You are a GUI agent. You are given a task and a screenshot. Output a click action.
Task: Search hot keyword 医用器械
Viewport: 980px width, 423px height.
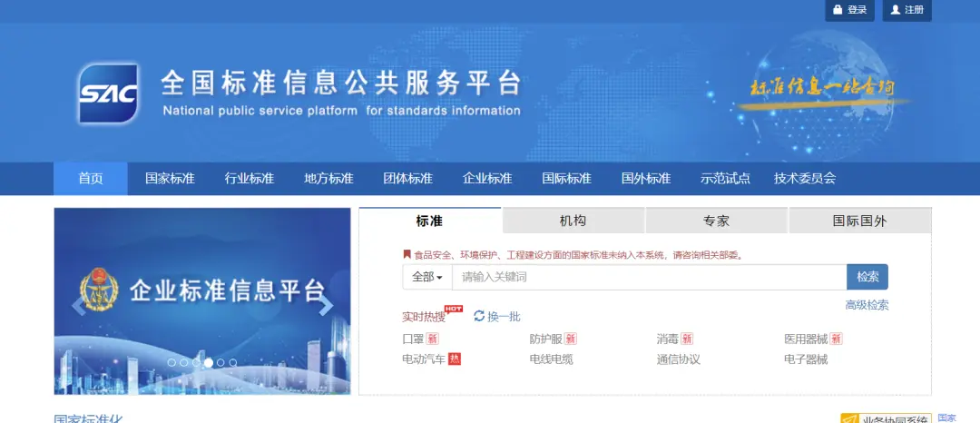pos(807,339)
